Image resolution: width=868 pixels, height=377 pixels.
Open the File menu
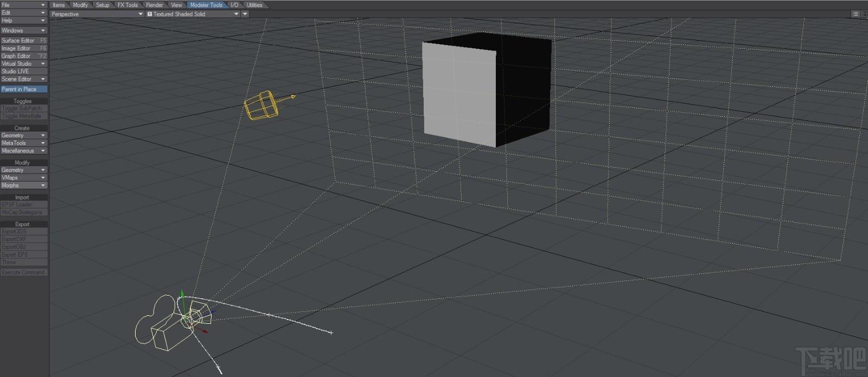coord(24,4)
